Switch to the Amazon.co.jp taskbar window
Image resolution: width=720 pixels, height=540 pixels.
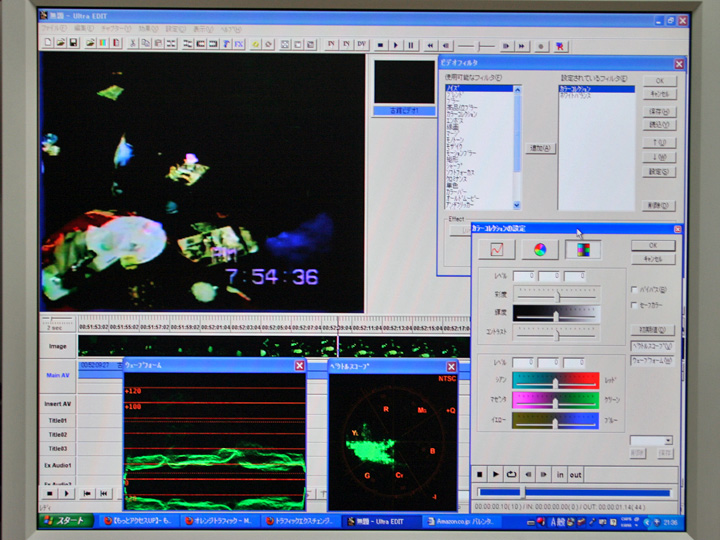(x=461, y=521)
